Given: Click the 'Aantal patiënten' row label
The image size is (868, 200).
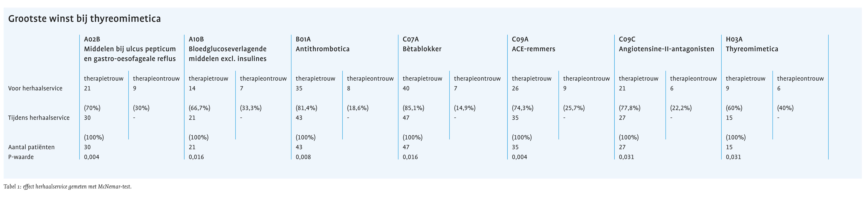Looking at the screenshot, I should pyautogui.click(x=31, y=147).
